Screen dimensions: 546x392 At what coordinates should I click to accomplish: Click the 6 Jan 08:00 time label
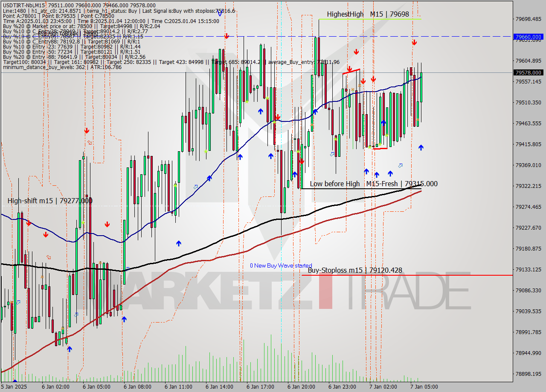click(137, 387)
